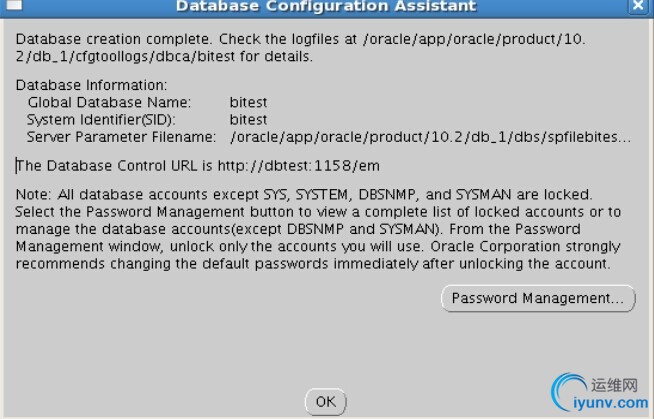Click the 运维网 Chinese logo text

(x=614, y=385)
